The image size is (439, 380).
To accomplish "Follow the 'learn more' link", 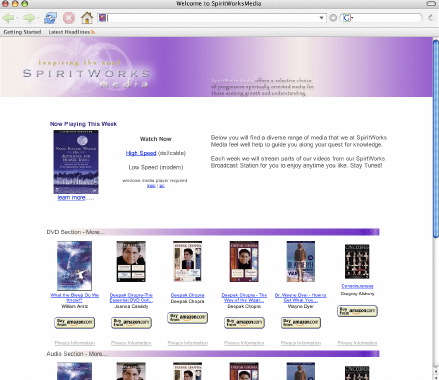I will coord(71,198).
